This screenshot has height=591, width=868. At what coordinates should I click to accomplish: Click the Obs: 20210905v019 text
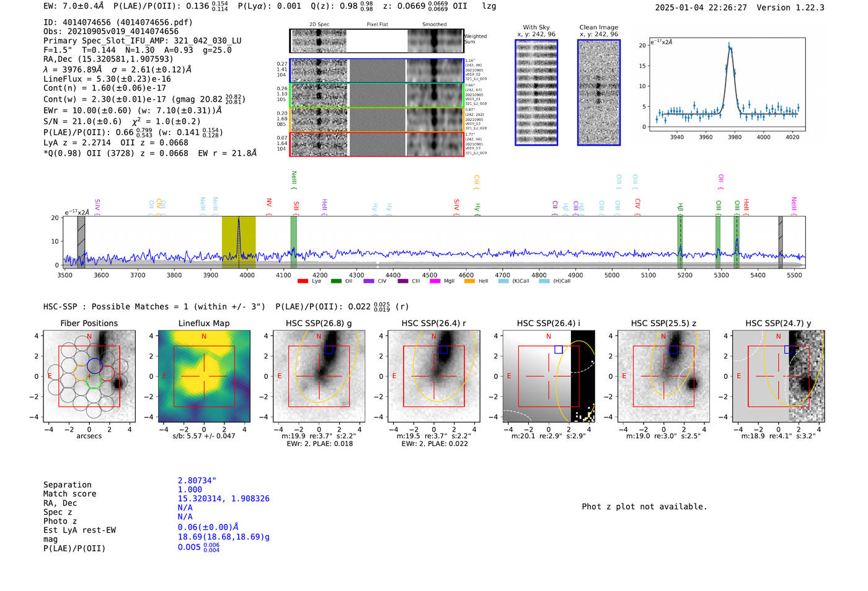[111, 32]
